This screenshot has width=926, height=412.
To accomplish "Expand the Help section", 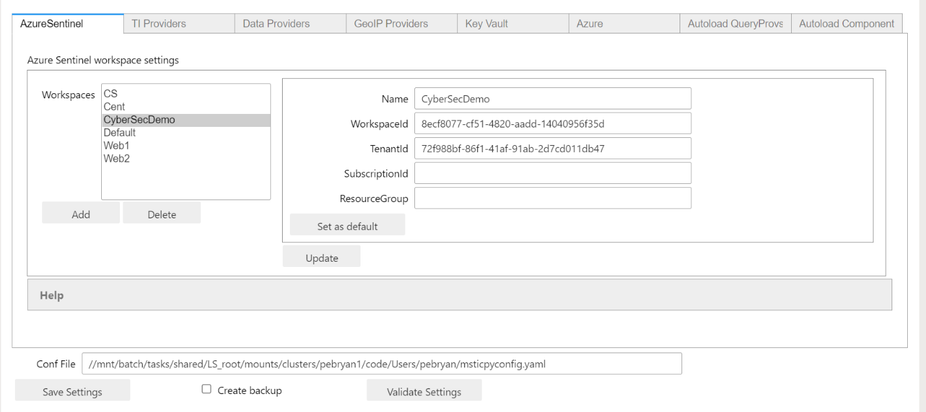I will pyautogui.click(x=459, y=295).
